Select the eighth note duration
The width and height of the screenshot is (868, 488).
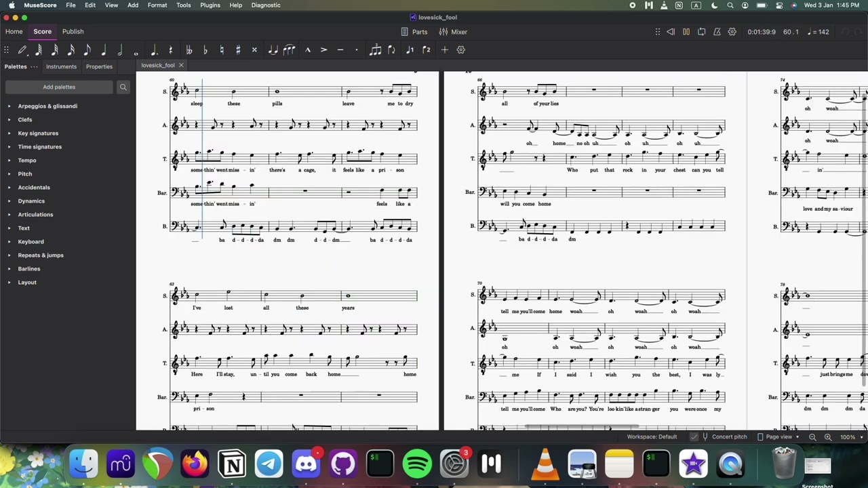coord(87,49)
